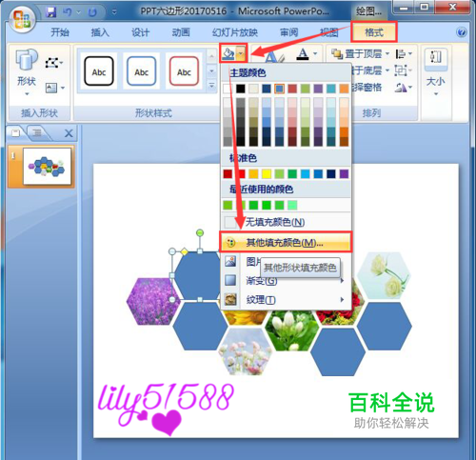Switch to the 设计 tab

point(140,32)
